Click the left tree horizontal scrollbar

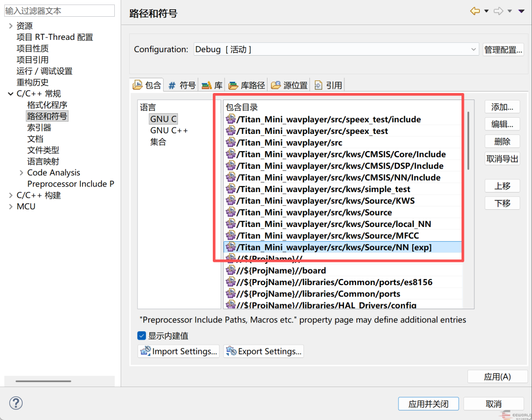43,381
